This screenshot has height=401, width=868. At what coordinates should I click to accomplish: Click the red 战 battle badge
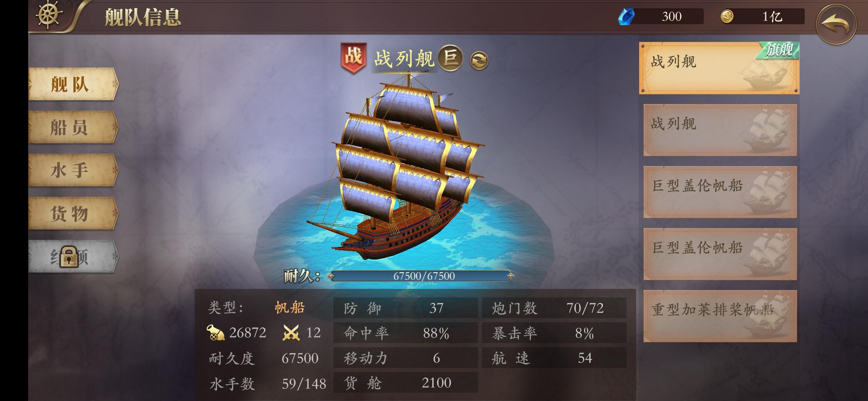coord(354,58)
